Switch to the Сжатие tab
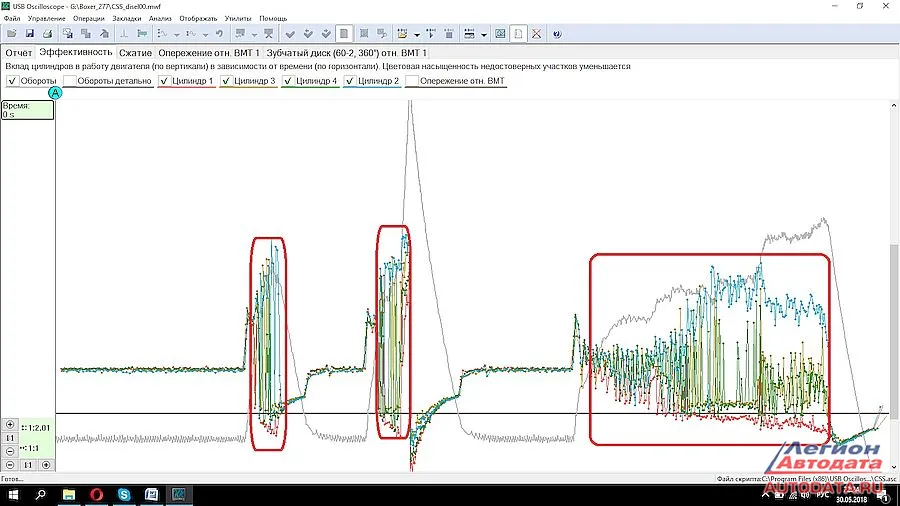 (x=135, y=52)
